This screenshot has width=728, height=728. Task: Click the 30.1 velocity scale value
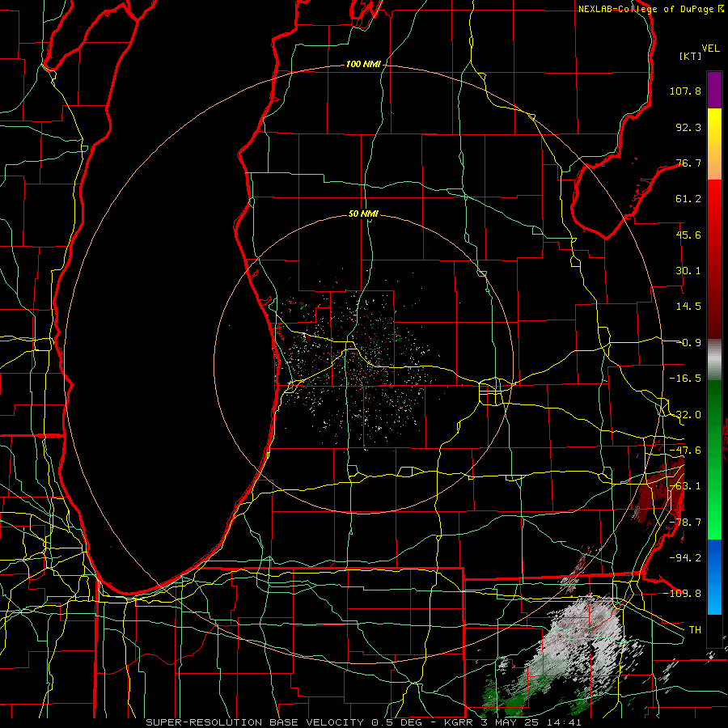click(x=688, y=271)
